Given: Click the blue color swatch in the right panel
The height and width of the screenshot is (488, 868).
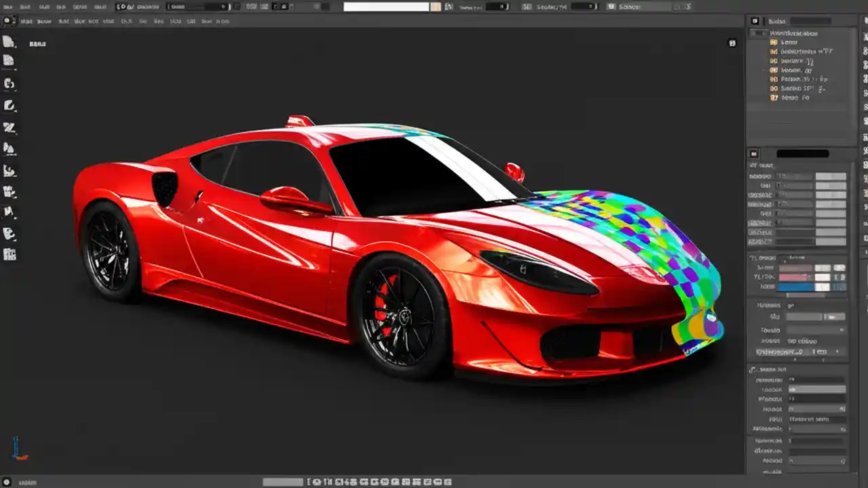Looking at the screenshot, I should pos(794,287).
